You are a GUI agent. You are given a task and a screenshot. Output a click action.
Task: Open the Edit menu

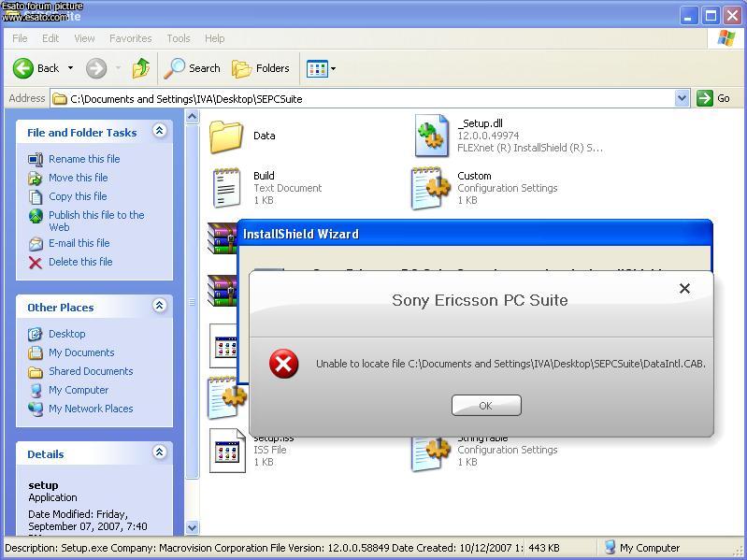(x=50, y=38)
